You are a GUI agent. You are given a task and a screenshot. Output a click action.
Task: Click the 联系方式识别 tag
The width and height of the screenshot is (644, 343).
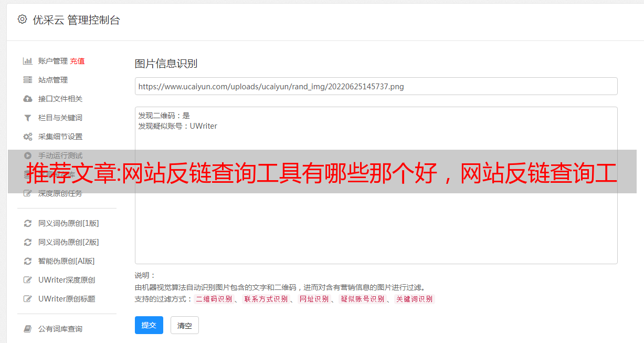(x=266, y=299)
